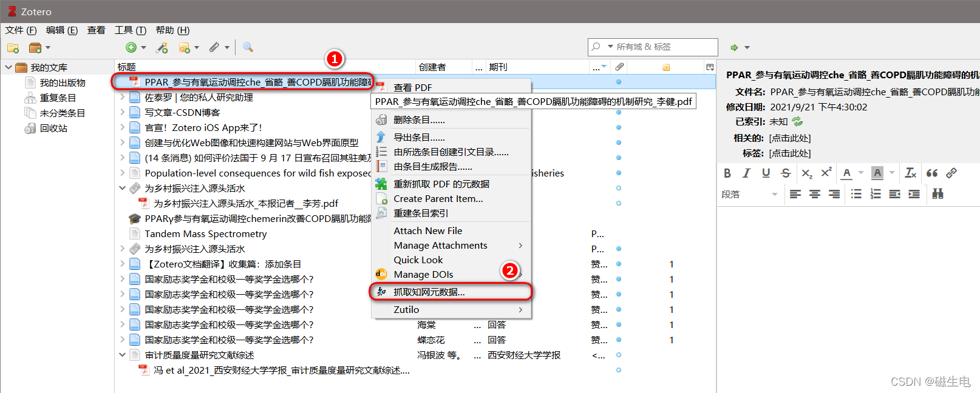980x393 pixels.
Task: Toggle subscript formatting
Action: click(x=806, y=173)
